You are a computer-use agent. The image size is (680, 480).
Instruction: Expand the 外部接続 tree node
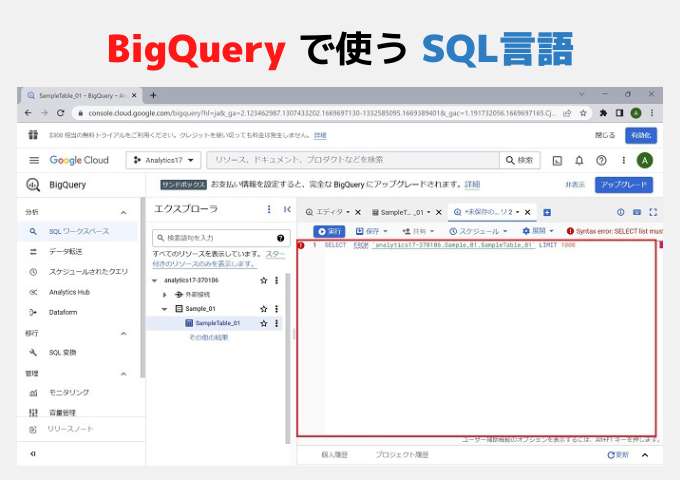tap(164, 295)
